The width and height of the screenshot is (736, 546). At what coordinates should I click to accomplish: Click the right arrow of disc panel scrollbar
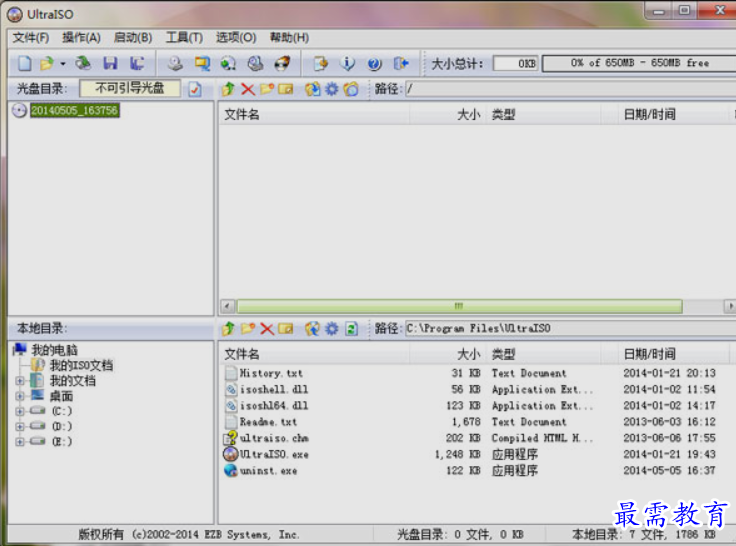730,307
